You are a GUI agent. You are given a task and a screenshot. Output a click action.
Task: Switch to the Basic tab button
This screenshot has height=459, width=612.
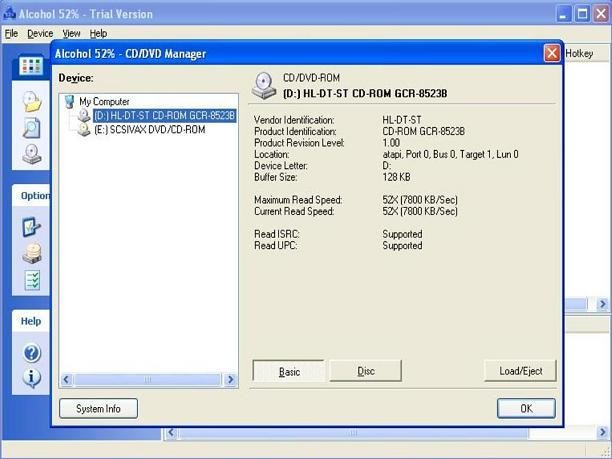click(x=289, y=371)
